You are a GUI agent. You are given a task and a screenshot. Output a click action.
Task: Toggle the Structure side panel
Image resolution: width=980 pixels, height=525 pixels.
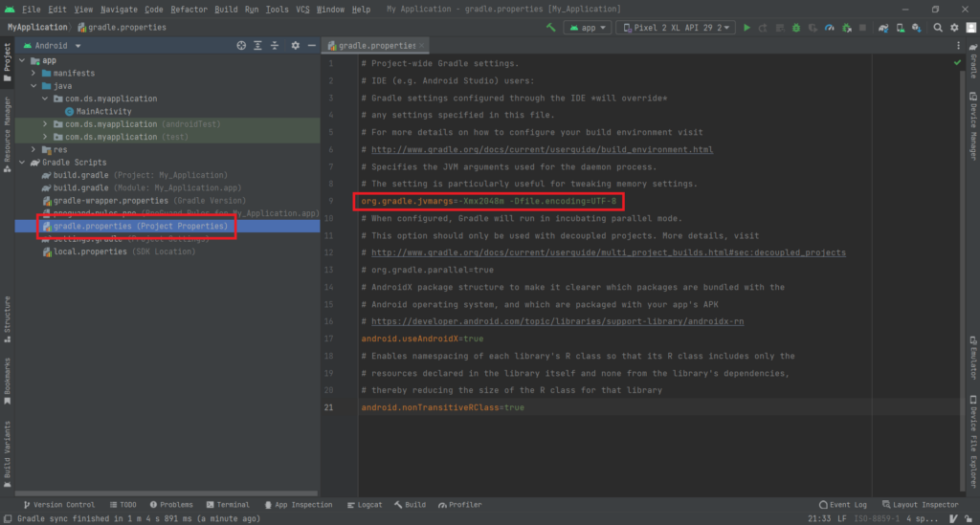pos(7,319)
